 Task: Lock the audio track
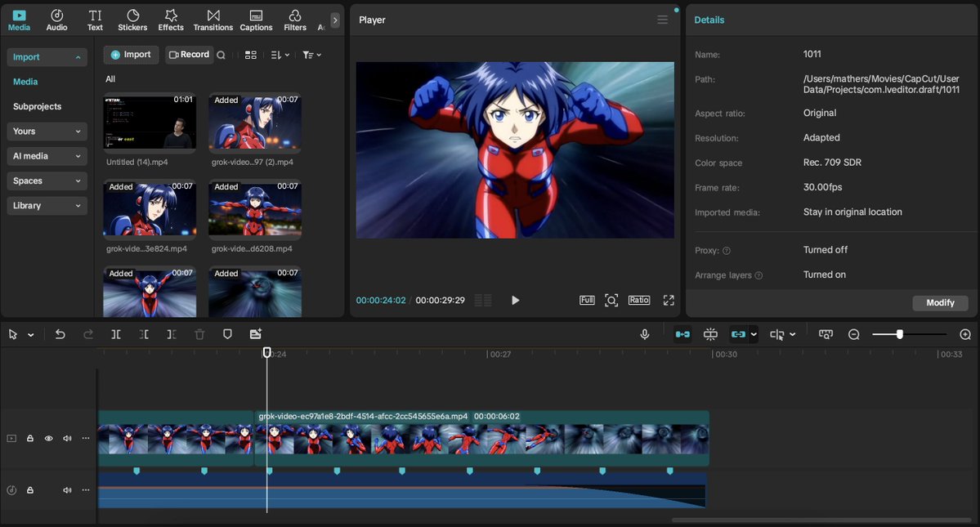[30, 490]
